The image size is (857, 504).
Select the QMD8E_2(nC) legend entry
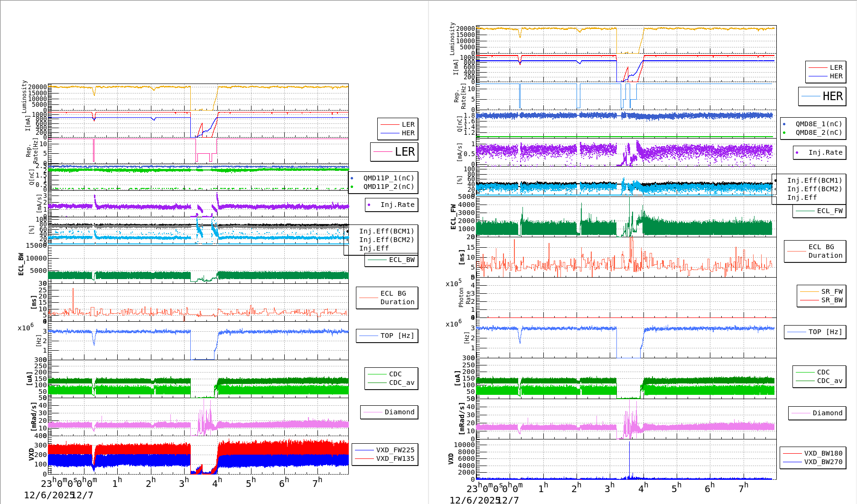coord(818,132)
